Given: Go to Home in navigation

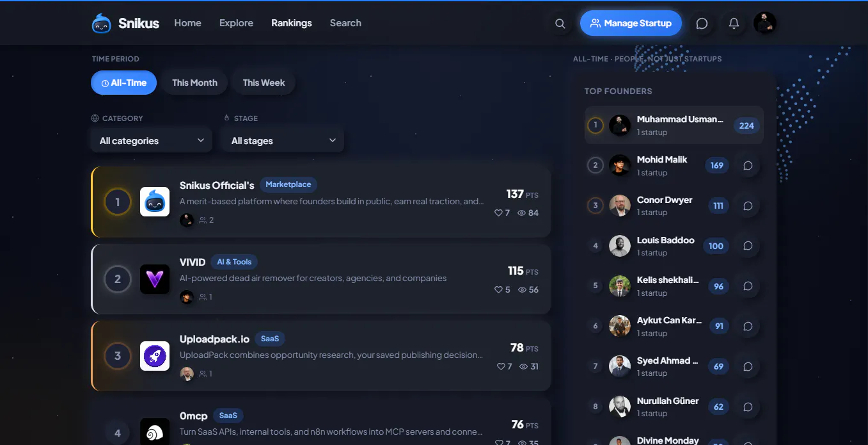Looking at the screenshot, I should tap(187, 23).
